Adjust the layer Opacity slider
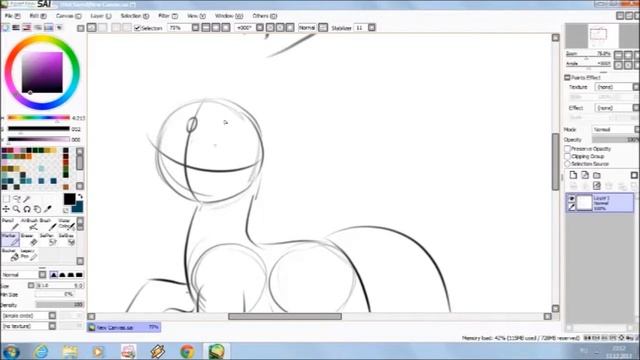Image resolution: width=640 pixels, height=360 pixels. (x=615, y=140)
